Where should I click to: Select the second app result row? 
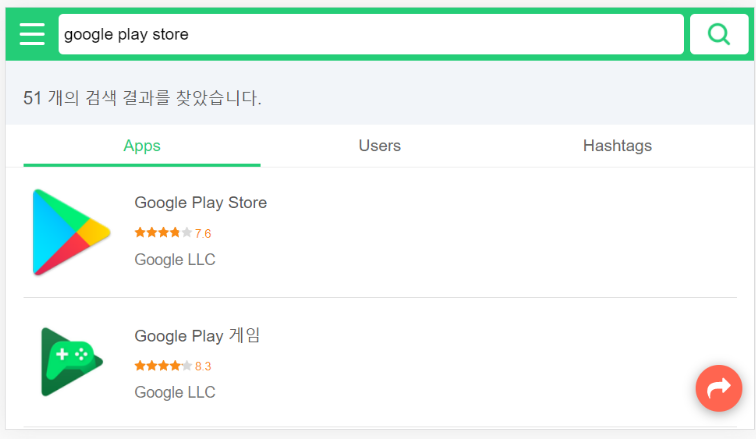(x=380, y=362)
